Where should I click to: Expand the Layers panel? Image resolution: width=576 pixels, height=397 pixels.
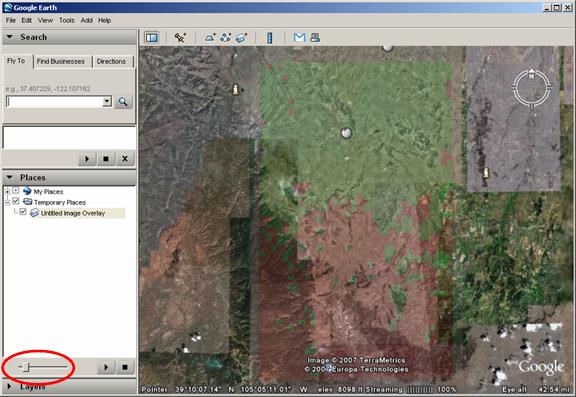[10, 386]
